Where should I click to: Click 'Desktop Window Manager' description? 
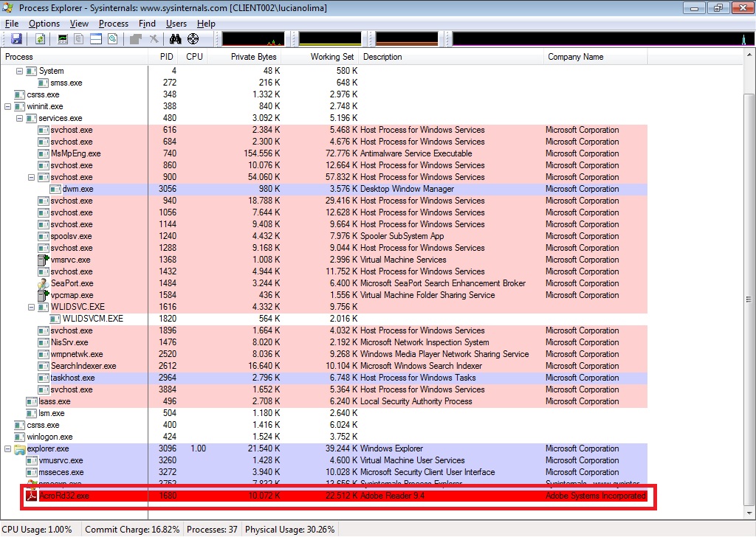tap(407, 189)
